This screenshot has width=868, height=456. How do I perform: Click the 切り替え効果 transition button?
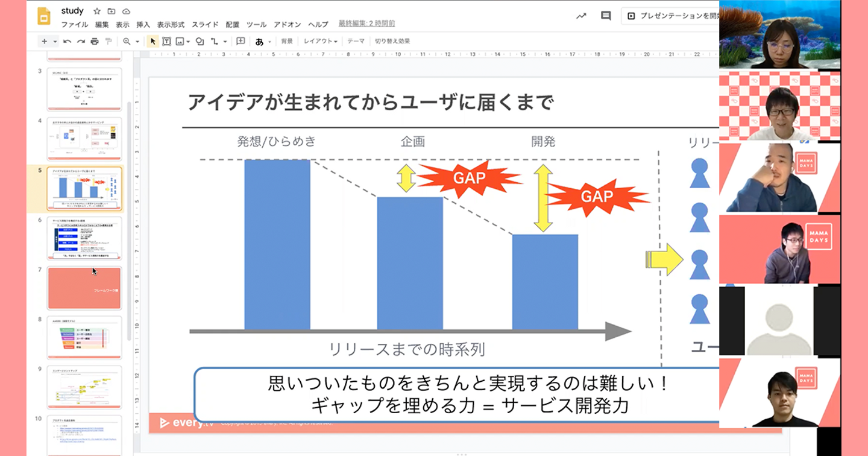[x=392, y=42]
